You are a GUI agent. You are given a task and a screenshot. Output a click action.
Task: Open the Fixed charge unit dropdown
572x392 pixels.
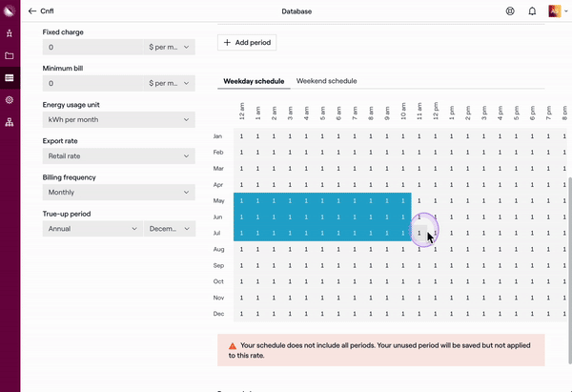coord(169,47)
